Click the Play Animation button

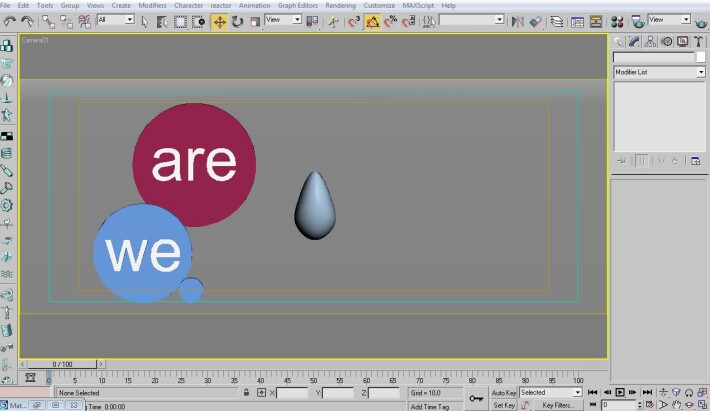(x=620, y=392)
